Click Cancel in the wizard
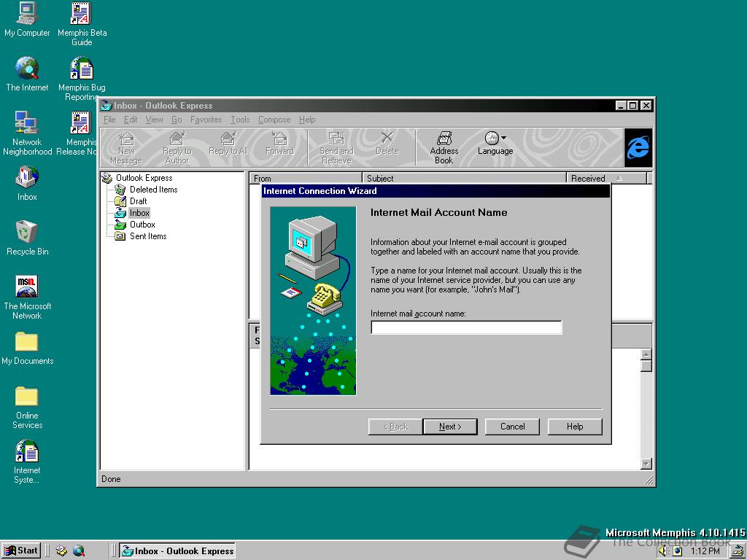The image size is (747, 560). tap(512, 427)
